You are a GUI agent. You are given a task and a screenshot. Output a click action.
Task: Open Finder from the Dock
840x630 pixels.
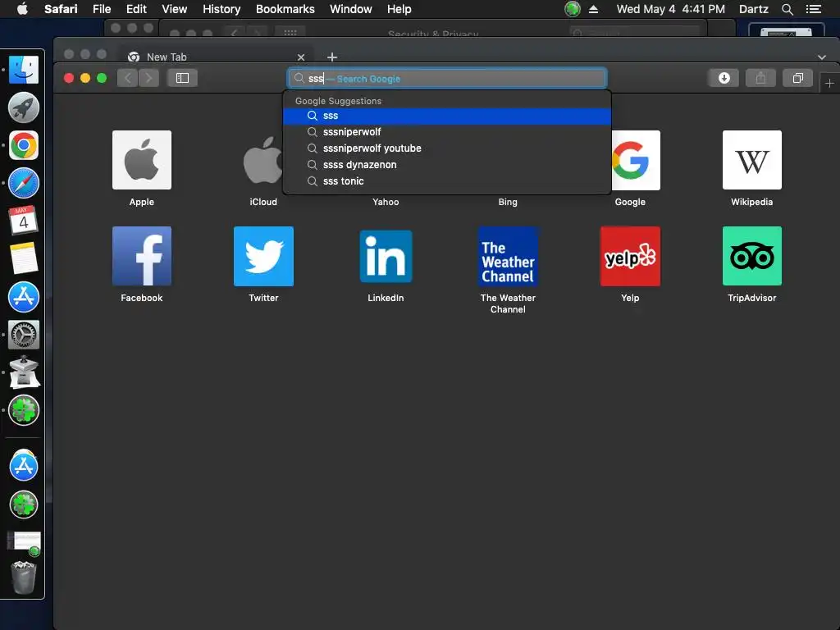[24, 70]
